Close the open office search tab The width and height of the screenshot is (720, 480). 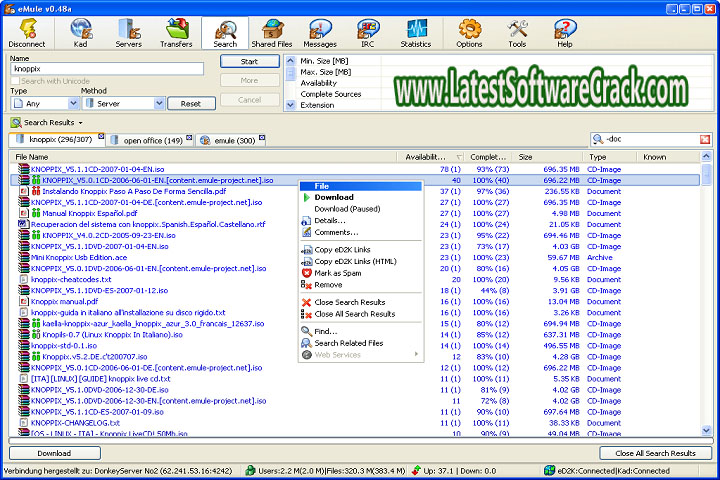189,138
